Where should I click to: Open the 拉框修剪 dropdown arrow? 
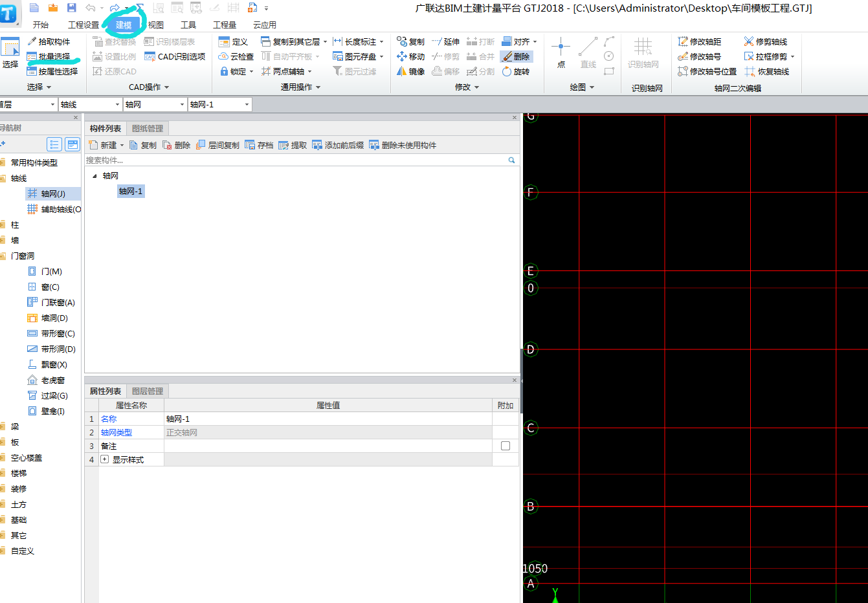tap(792, 56)
